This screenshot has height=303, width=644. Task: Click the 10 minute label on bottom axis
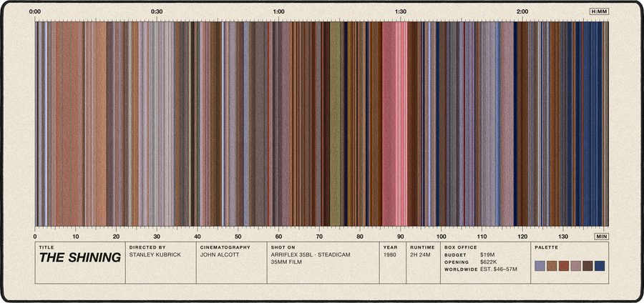75,237
